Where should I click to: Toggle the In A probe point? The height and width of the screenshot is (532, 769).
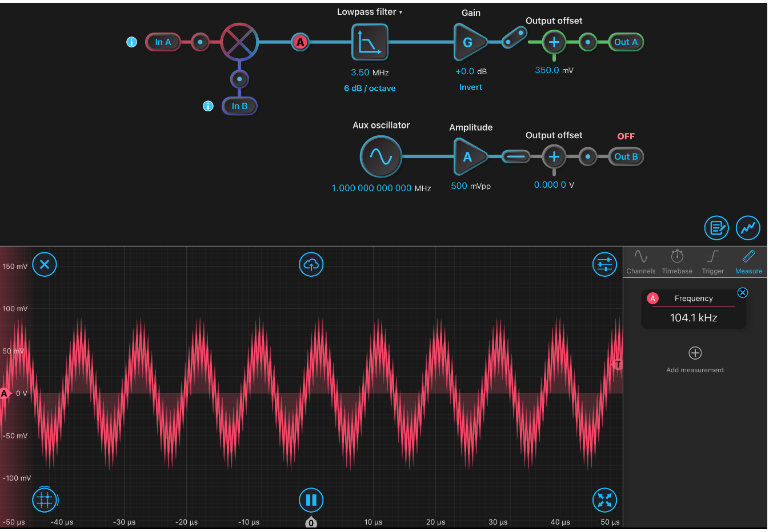200,42
